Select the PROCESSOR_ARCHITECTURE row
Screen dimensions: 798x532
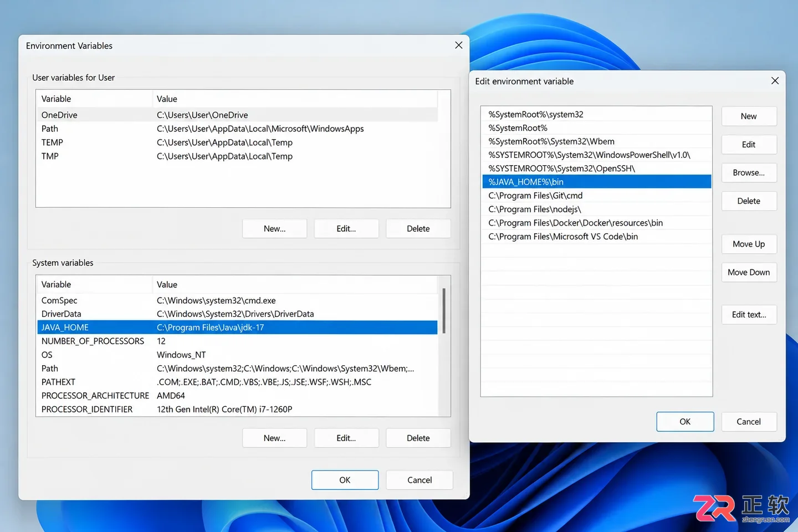coord(237,396)
